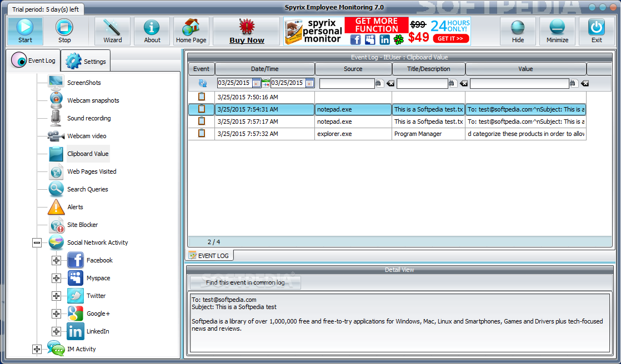The image size is (621, 364).
Task: Select Clipboard Value in the tree
Action: point(88,154)
